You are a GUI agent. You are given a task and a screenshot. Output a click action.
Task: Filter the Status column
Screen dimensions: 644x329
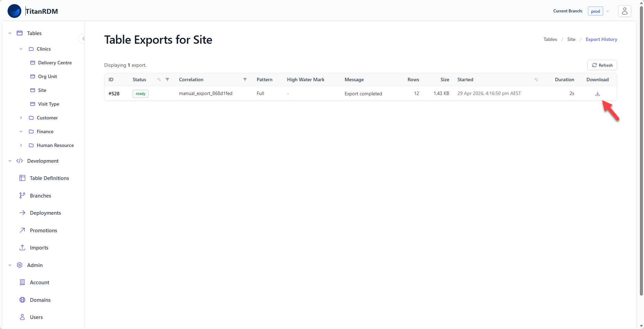coord(167,79)
